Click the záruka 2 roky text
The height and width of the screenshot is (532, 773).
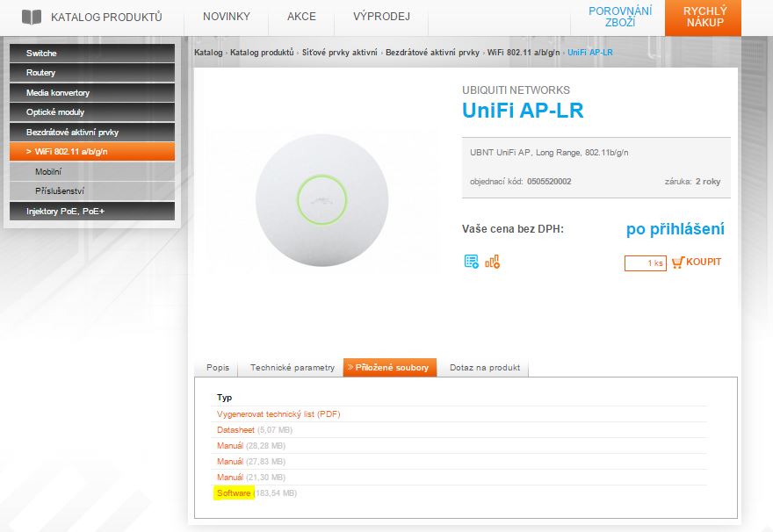[x=692, y=181]
